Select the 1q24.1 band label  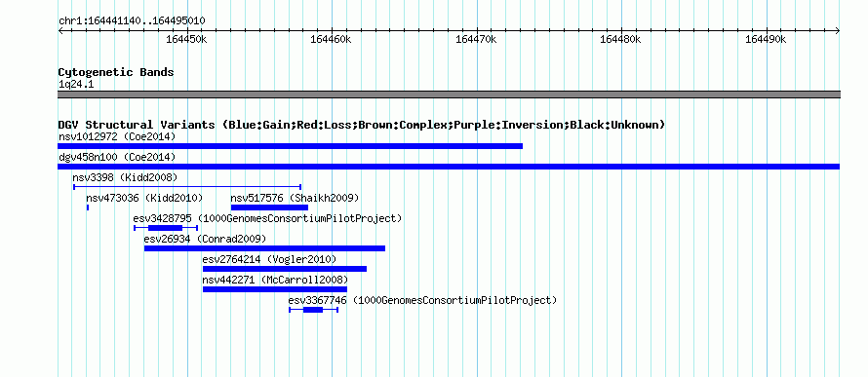coord(76,85)
